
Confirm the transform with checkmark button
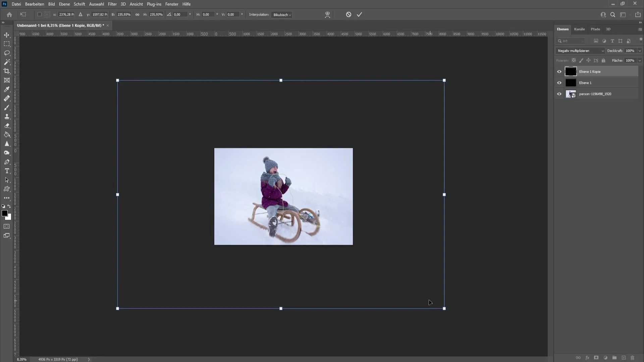tap(359, 14)
